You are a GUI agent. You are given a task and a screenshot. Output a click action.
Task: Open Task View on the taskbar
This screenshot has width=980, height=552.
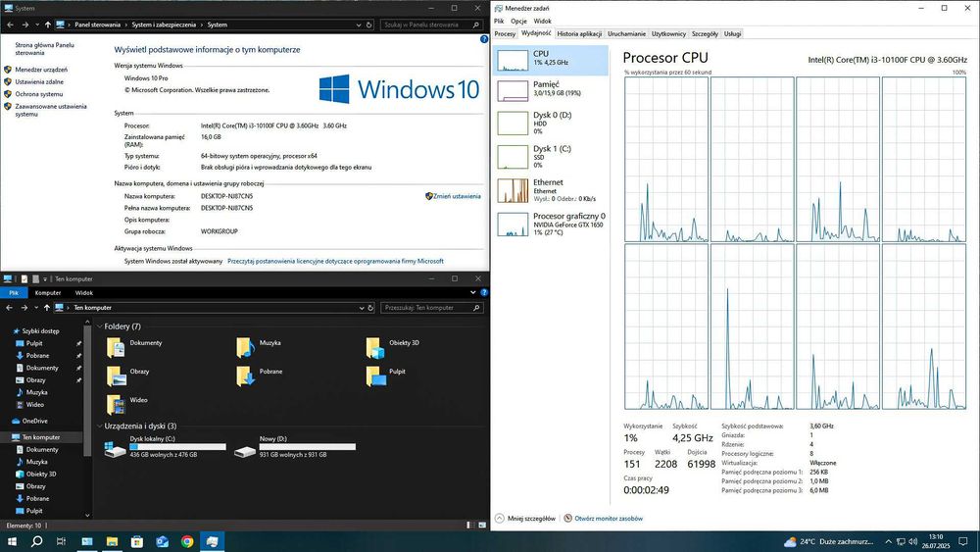(61, 541)
